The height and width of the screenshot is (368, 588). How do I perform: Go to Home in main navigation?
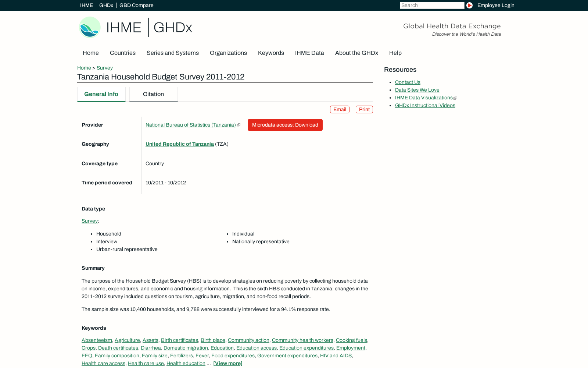(91, 53)
